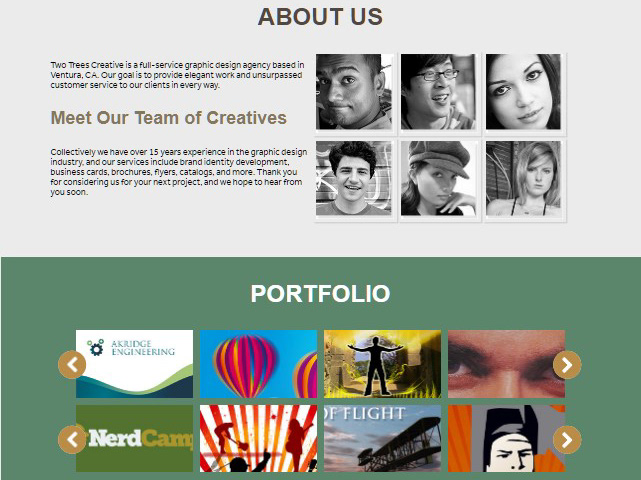Click the bottom row next arrow in portfolio
The width and height of the screenshot is (641, 480).
point(567,440)
